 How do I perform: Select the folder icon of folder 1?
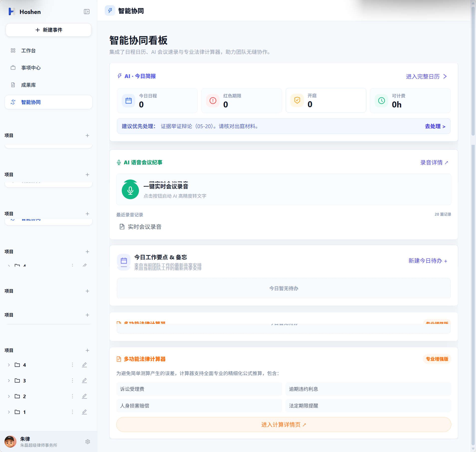tap(17, 412)
